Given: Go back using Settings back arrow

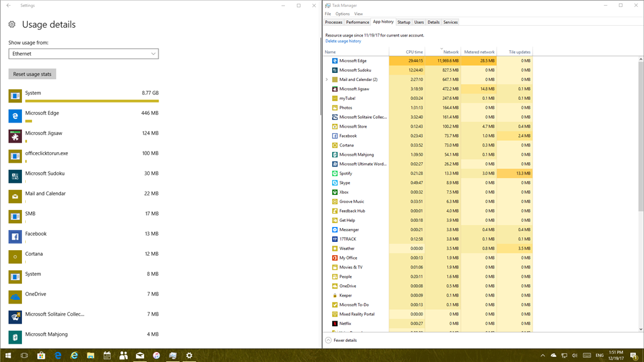Looking at the screenshot, I should pyautogui.click(x=9, y=5).
